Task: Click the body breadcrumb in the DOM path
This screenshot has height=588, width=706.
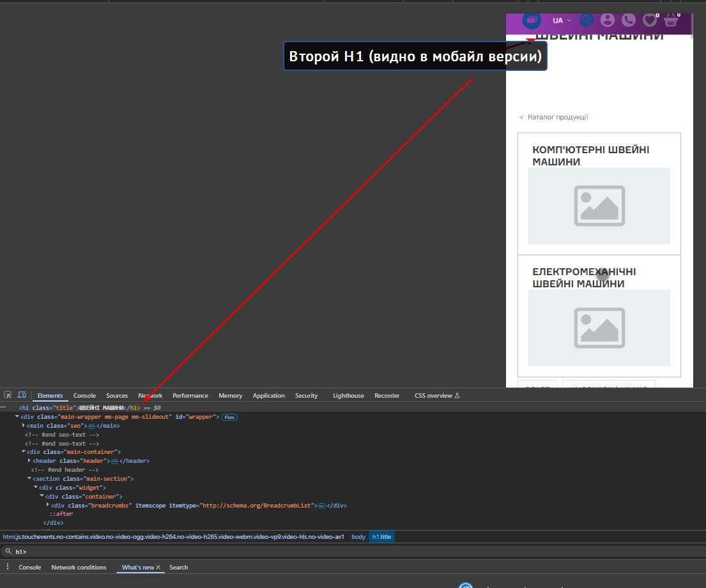Action: [358, 537]
